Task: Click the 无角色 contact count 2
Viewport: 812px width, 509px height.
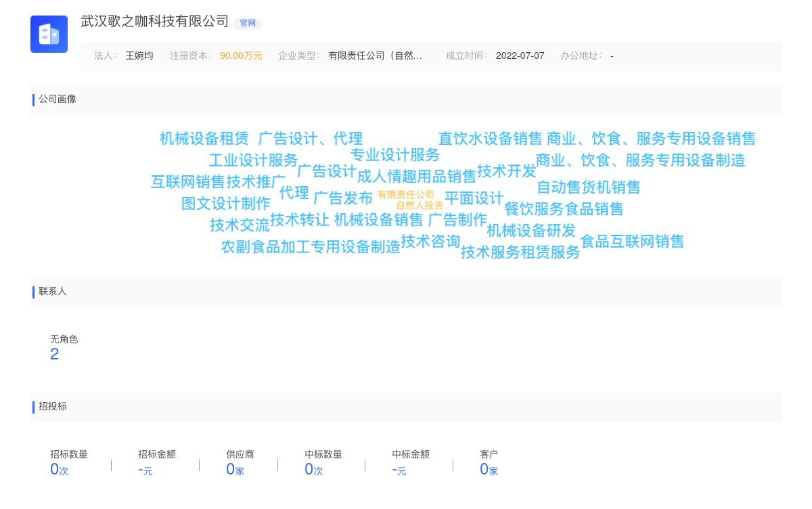Action: click(55, 354)
